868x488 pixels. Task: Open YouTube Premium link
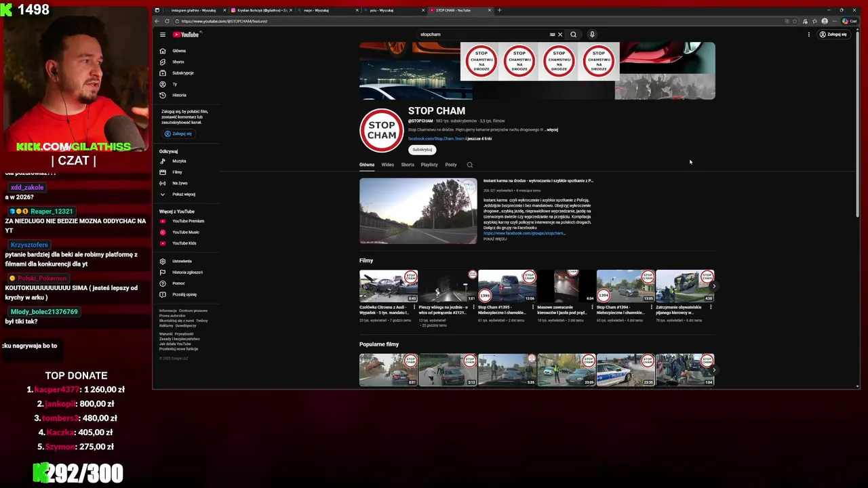188,221
